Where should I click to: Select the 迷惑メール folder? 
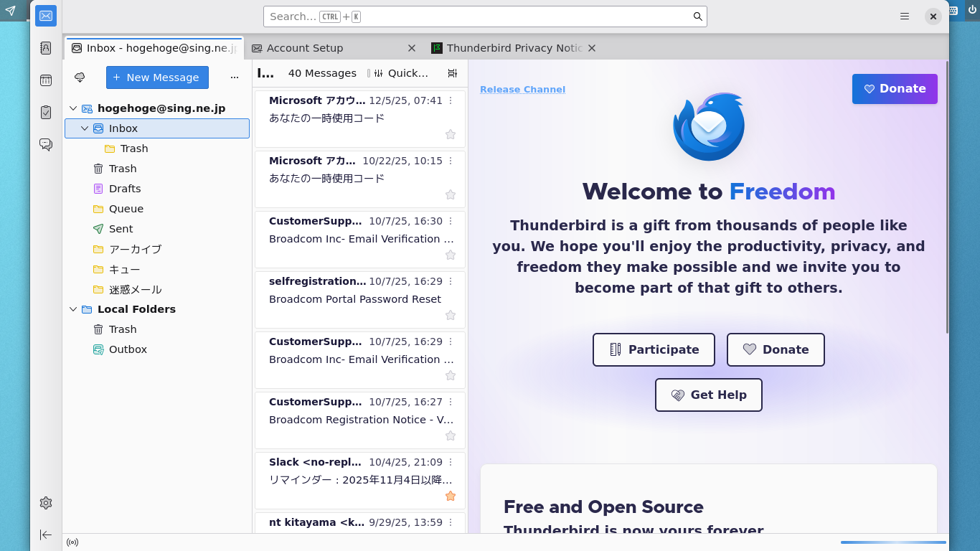[157, 289]
